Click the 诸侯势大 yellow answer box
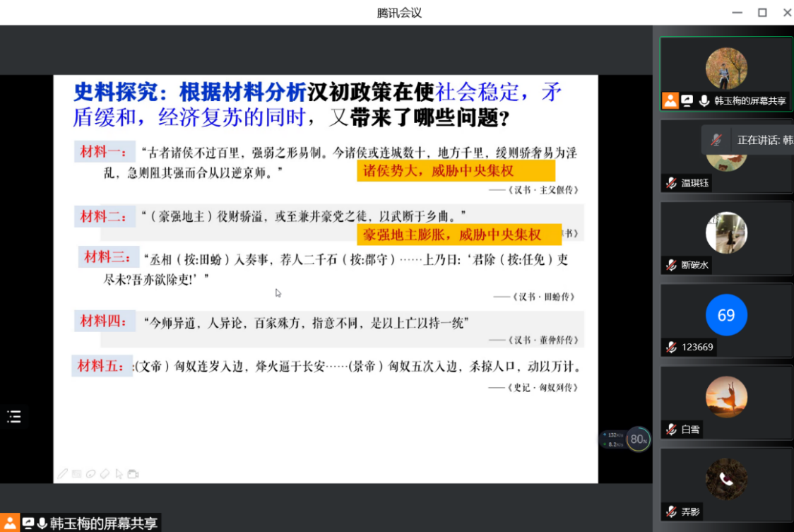This screenshot has height=532, width=794. click(x=456, y=171)
